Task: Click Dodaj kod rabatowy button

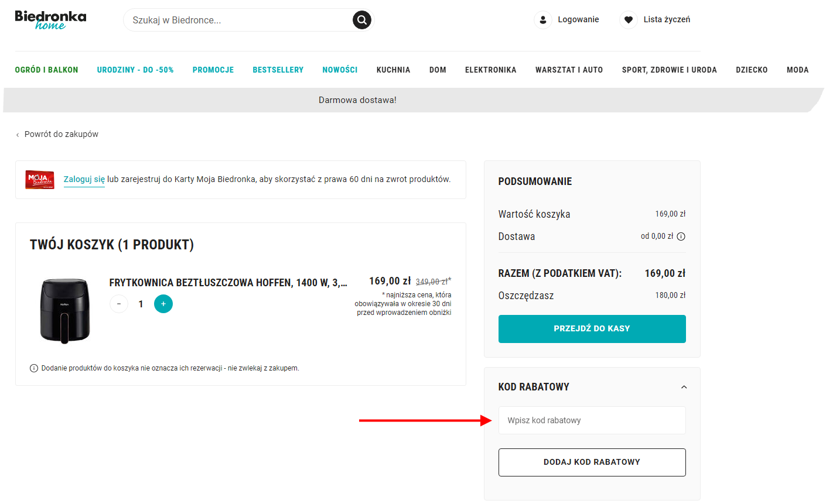Action: tap(592, 462)
